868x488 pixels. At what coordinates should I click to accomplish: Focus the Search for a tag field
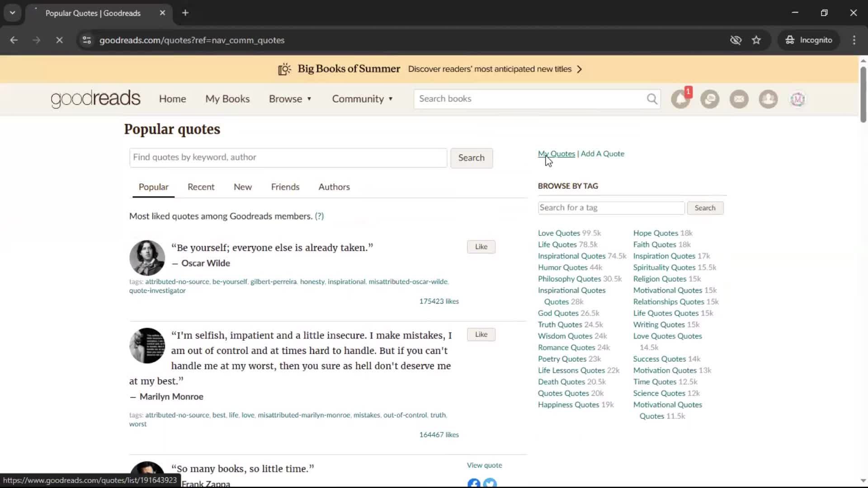click(x=611, y=208)
